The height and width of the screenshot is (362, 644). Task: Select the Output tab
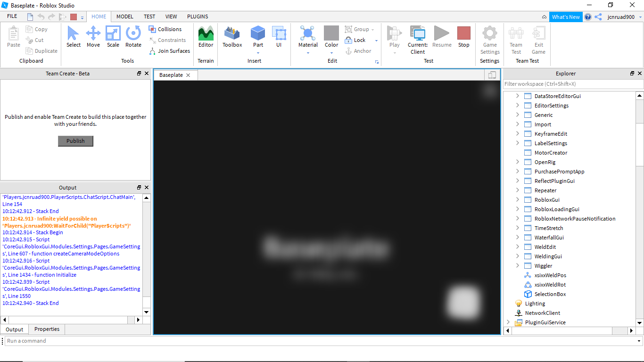[14, 329]
